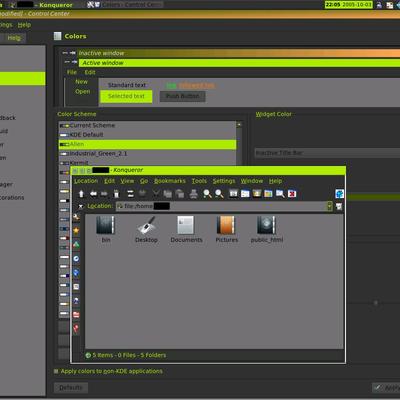Click the Forward arrow in Konqueror toolbar

(x=104, y=194)
